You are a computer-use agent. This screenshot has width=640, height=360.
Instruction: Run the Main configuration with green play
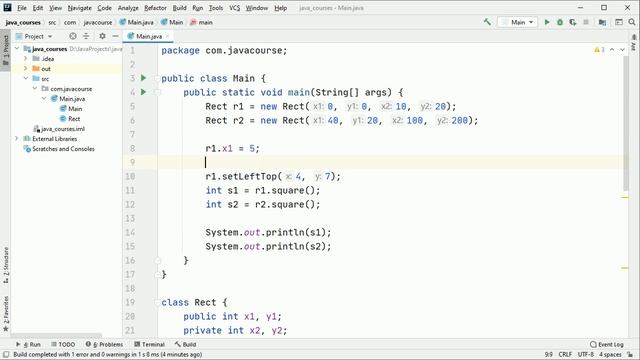(547, 22)
